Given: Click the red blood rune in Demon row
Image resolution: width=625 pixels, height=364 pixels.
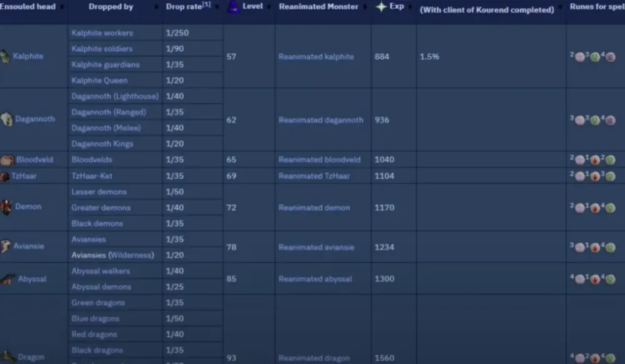Looking at the screenshot, I should point(595,208).
